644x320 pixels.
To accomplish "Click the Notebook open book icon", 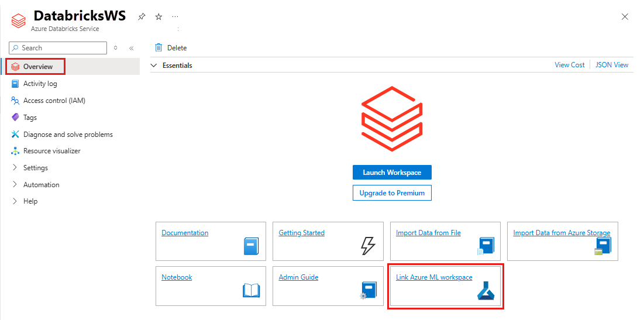I will pos(252,290).
